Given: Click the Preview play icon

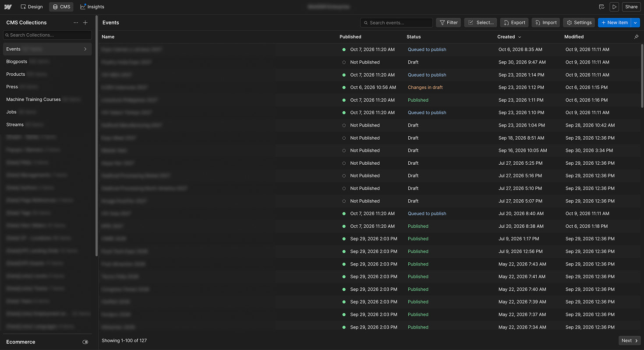Looking at the screenshot, I should 614,7.
